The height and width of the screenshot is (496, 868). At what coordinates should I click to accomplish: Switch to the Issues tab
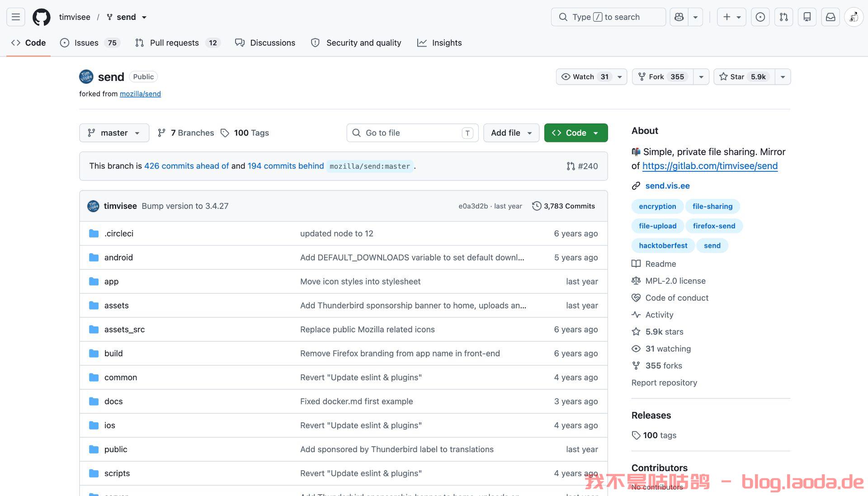(90, 43)
